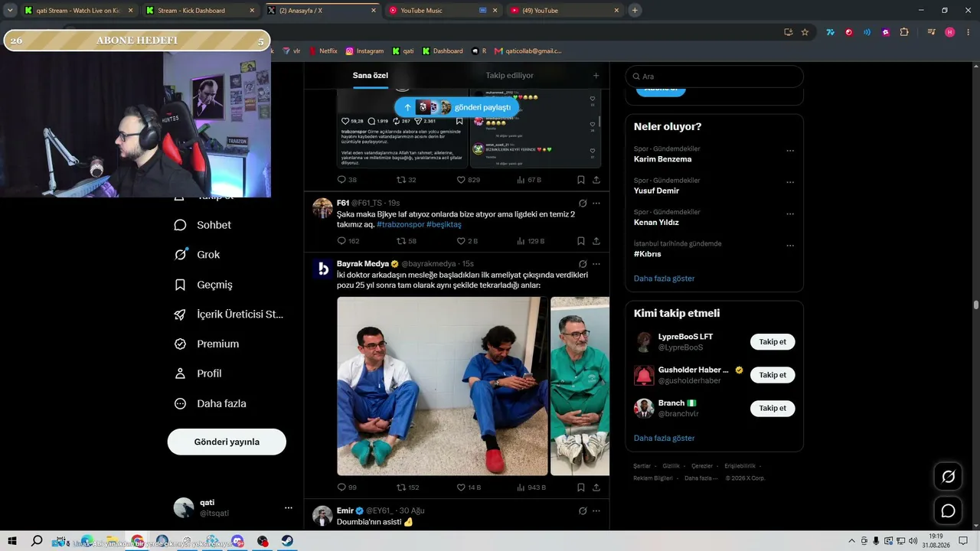980x551 pixels.
Task: Switch to the (49) YouTube browser tab
Action: [564, 10]
